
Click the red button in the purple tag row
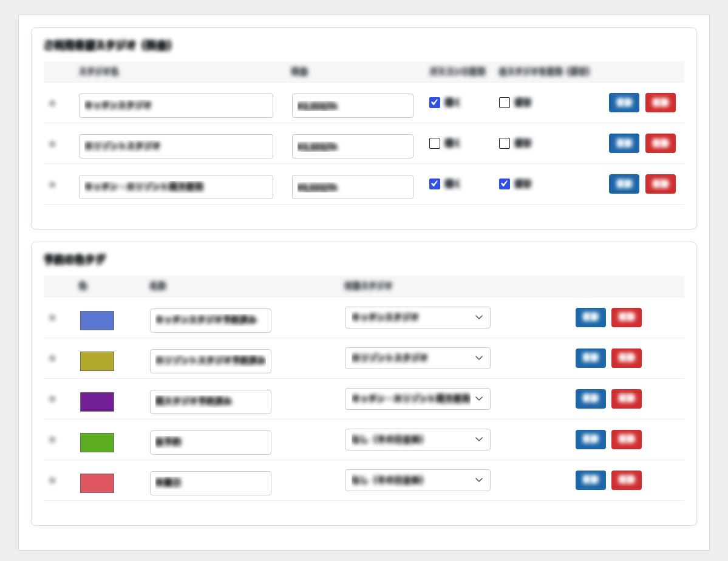627,399
